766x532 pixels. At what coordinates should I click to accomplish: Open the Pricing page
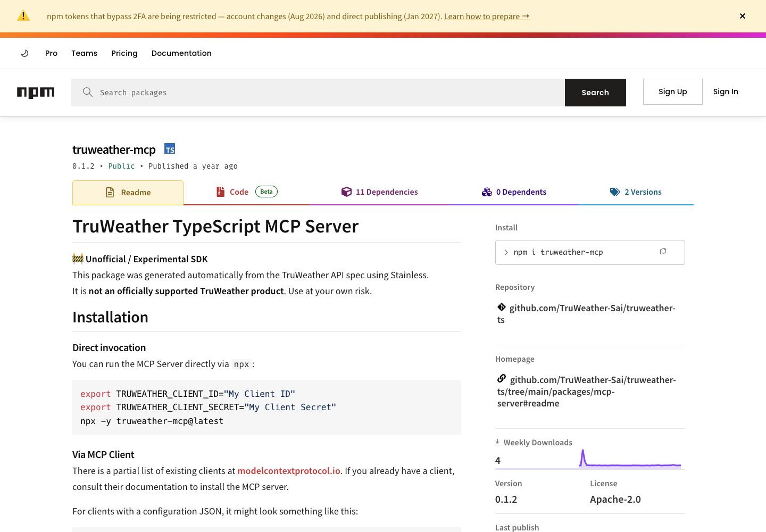[x=124, y=53]
